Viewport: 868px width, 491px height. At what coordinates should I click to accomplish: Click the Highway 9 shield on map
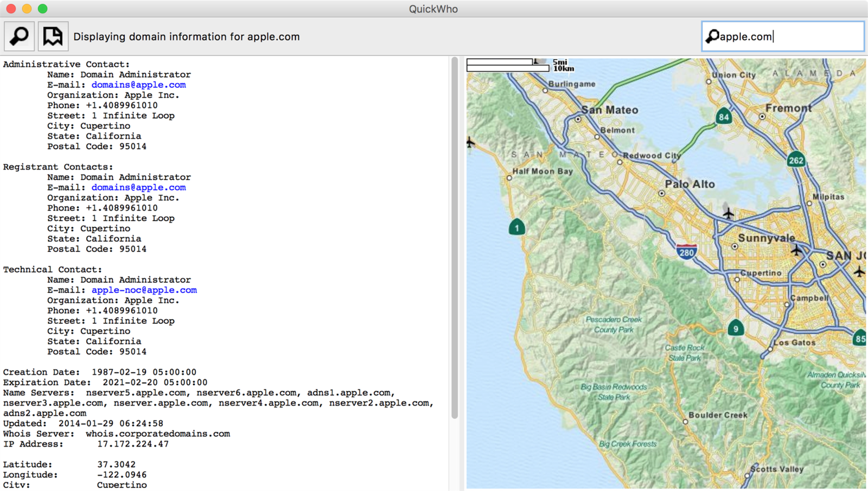click(x=736, y=328)
